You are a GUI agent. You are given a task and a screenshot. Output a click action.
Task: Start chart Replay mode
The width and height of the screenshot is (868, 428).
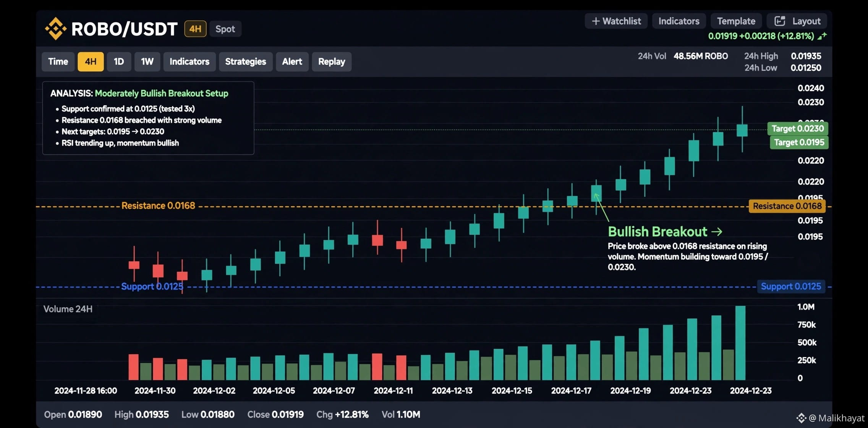point(332,62)
